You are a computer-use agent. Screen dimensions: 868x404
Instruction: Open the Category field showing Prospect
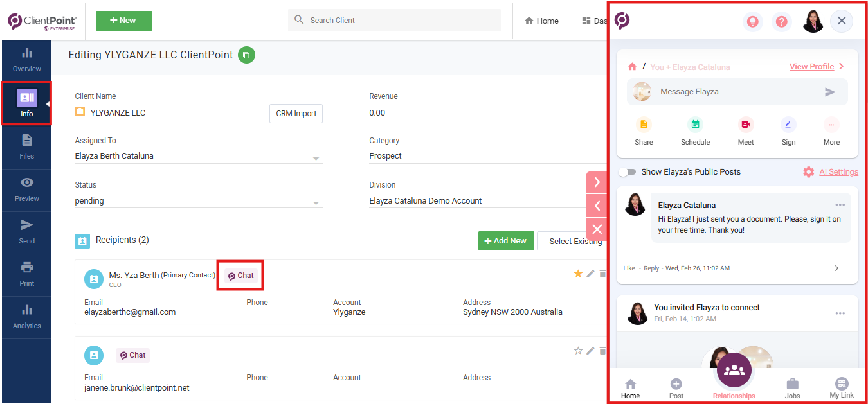pos(487,156)
